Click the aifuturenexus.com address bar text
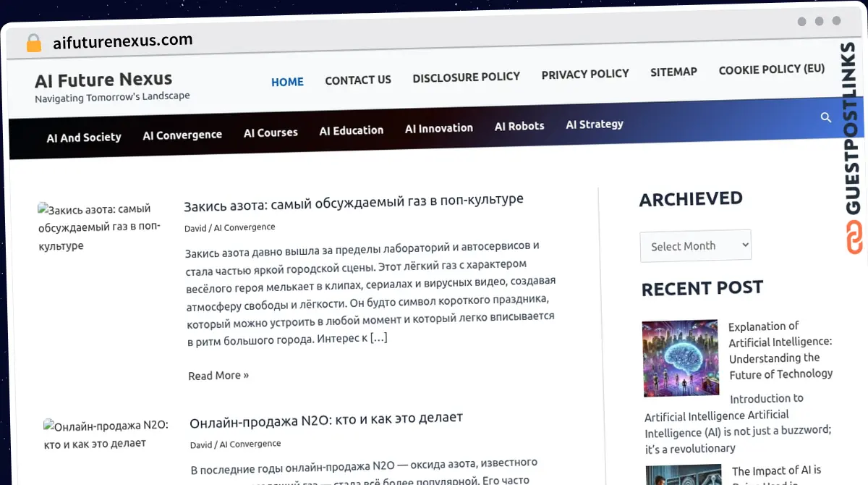The height and width of the screenshot is (485, 868). click(x=122, y=41)
